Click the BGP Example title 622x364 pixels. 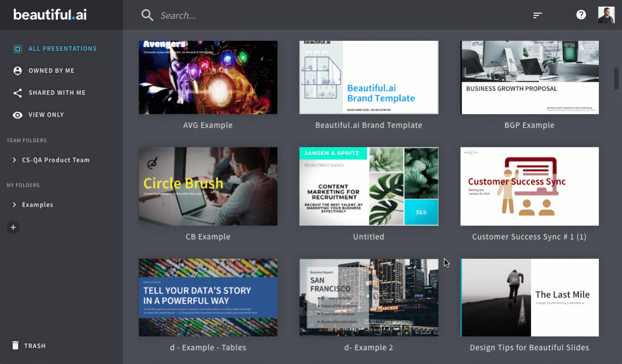click(529, 126)
